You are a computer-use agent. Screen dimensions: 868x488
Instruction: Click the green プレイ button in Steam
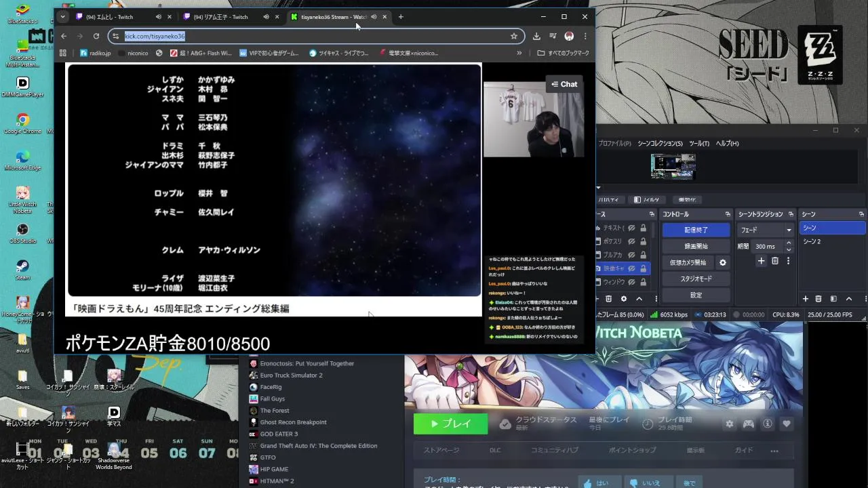tap(450, 424)
